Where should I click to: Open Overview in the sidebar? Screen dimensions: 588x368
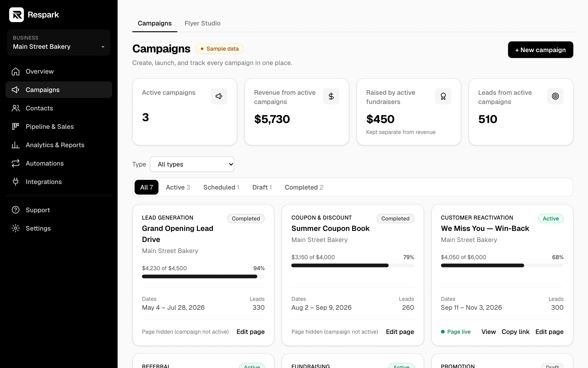pos(59,71)
